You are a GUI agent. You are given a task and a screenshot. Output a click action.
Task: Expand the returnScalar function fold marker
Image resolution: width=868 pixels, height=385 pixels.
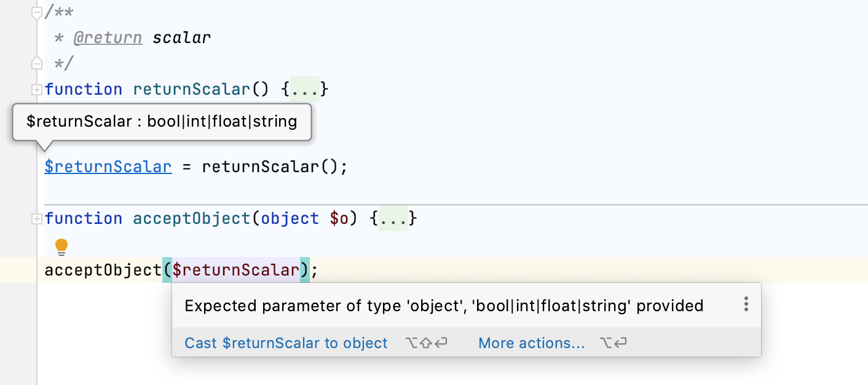coord(36,90)
